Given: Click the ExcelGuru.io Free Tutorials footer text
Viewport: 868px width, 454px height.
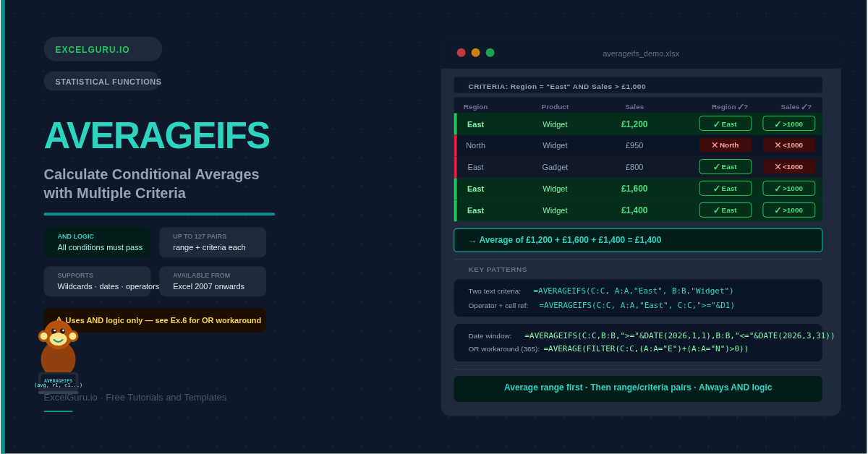Looking at the screenshot, I should coord(135,397).
